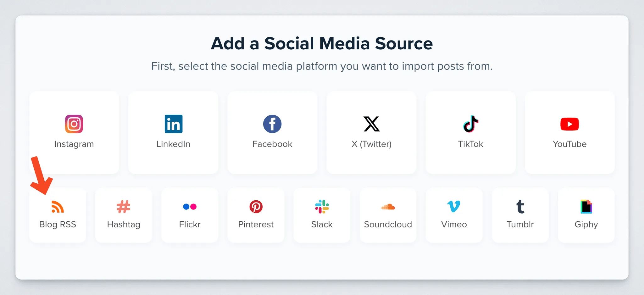Select the Blog RSS feed icon
This screenshot has width=644, height=295.
click(58, 207)
